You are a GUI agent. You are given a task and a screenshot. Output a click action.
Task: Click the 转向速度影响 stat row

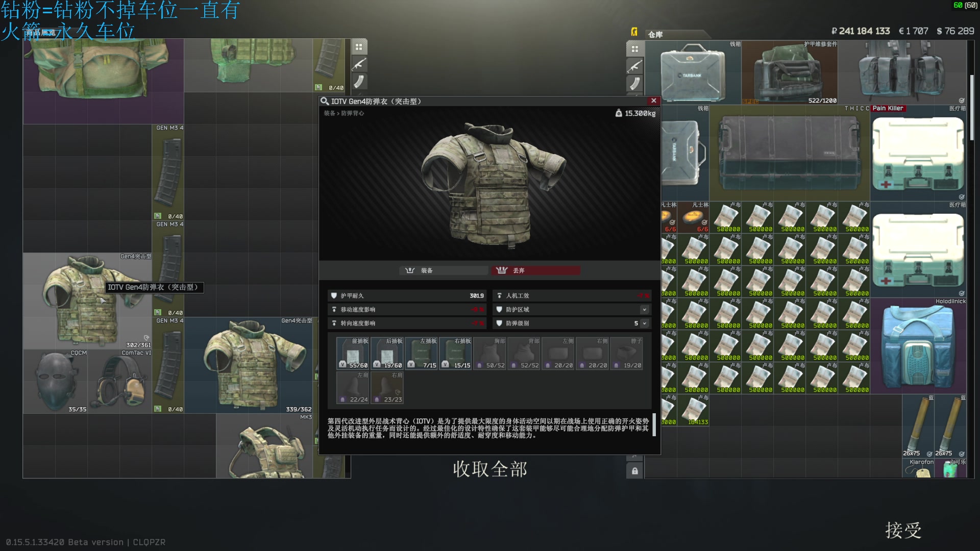click(x=407, y=323)
